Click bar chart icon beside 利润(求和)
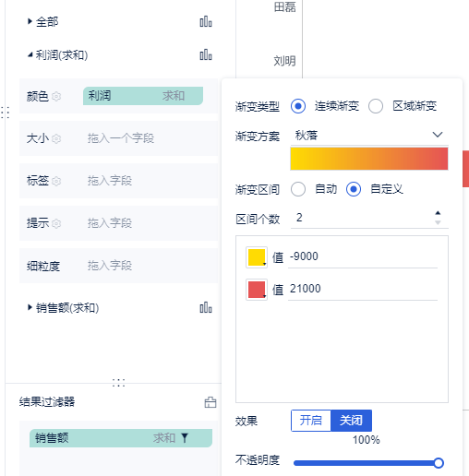The width and height of the screenshot is (469, 476). (206, 55)
